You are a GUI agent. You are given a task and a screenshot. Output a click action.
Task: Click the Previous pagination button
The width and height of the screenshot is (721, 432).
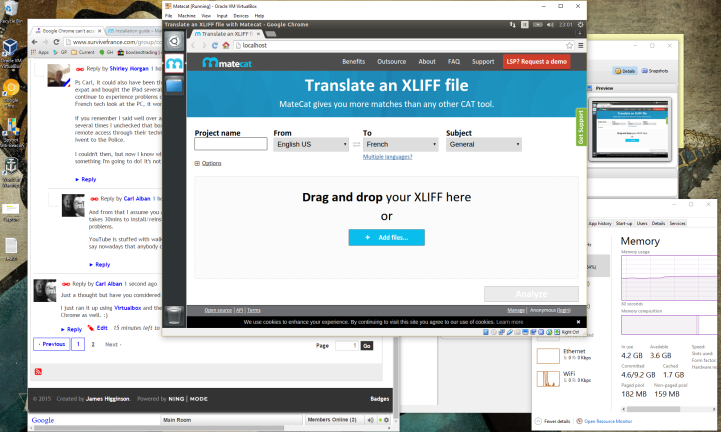(52, 344)
